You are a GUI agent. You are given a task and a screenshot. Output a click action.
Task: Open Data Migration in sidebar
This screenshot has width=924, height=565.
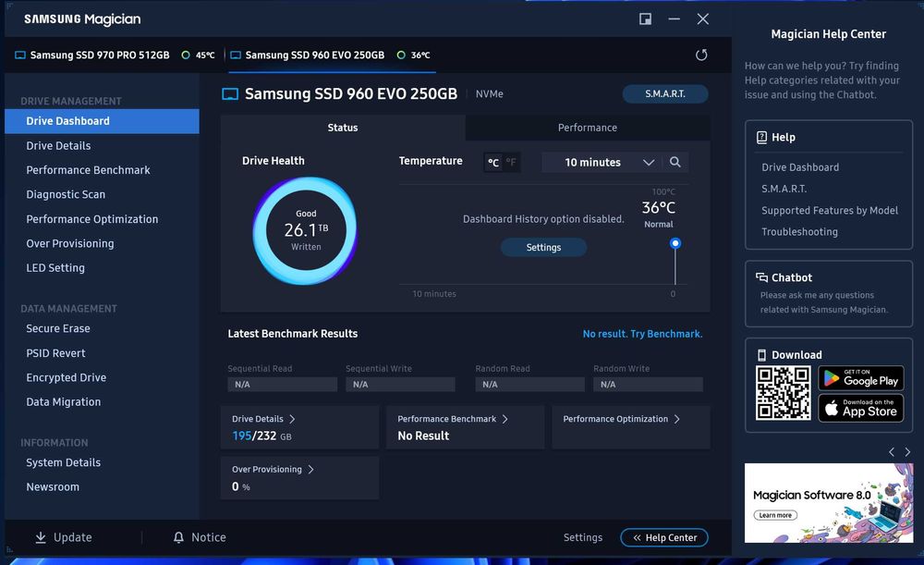click(x=63, y=402)
